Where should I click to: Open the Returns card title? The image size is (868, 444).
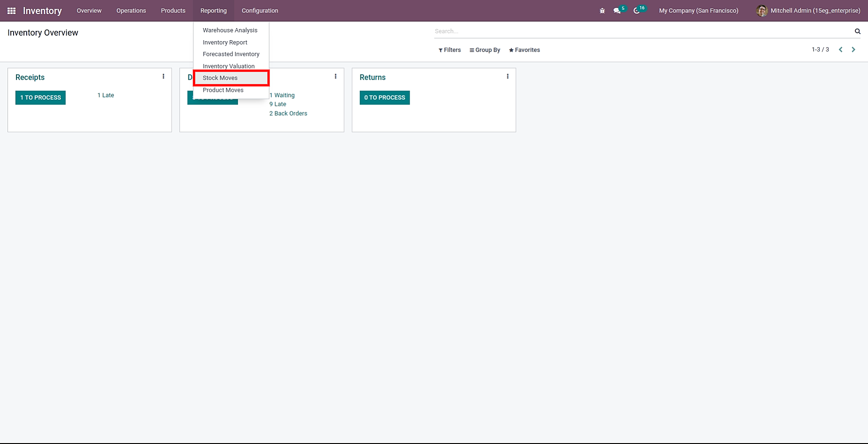click(373, 77)
